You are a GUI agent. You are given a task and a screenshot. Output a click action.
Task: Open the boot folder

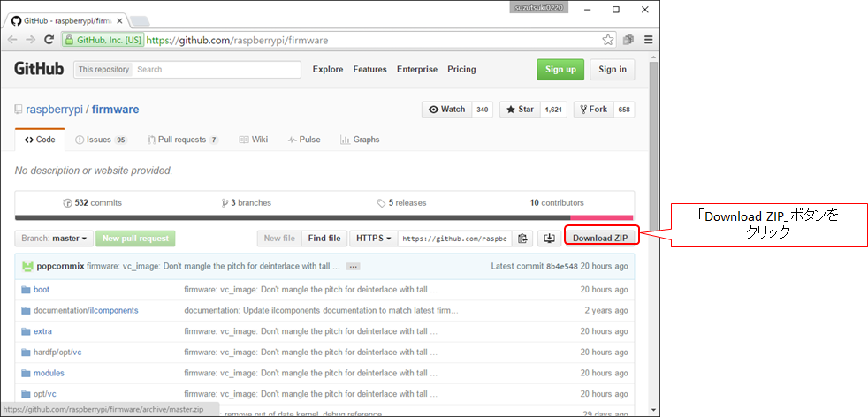(x=42, y=290)
